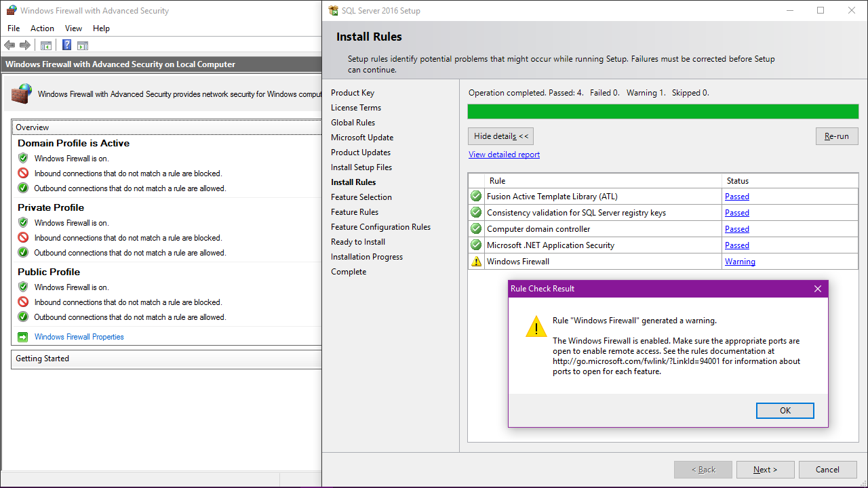Maximize the SQL Server 2016 Setup window
This screenshot has height=488, width=868.
tap(821, 10)
